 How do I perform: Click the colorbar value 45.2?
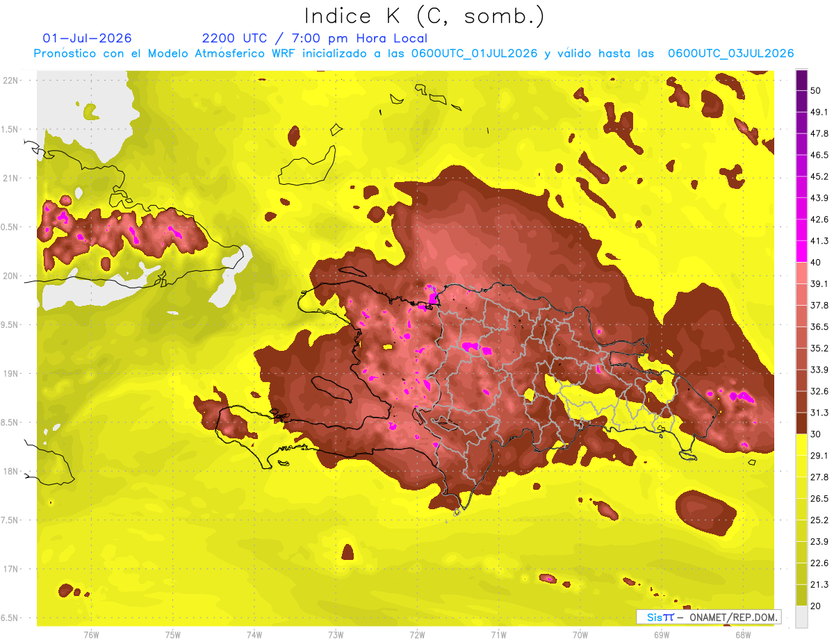(819, 176)
